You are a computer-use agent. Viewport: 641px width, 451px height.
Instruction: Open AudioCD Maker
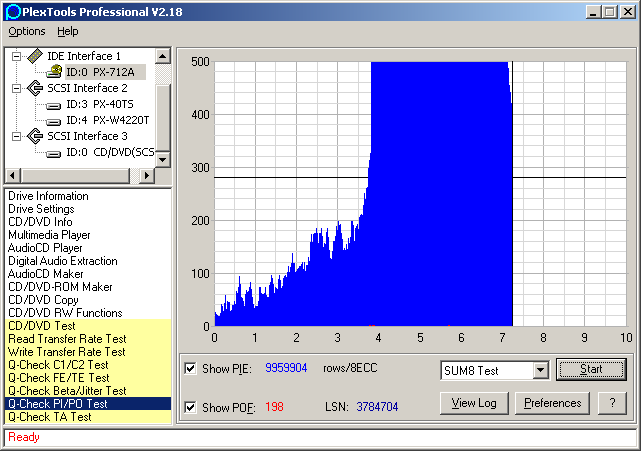pos(45,274)
